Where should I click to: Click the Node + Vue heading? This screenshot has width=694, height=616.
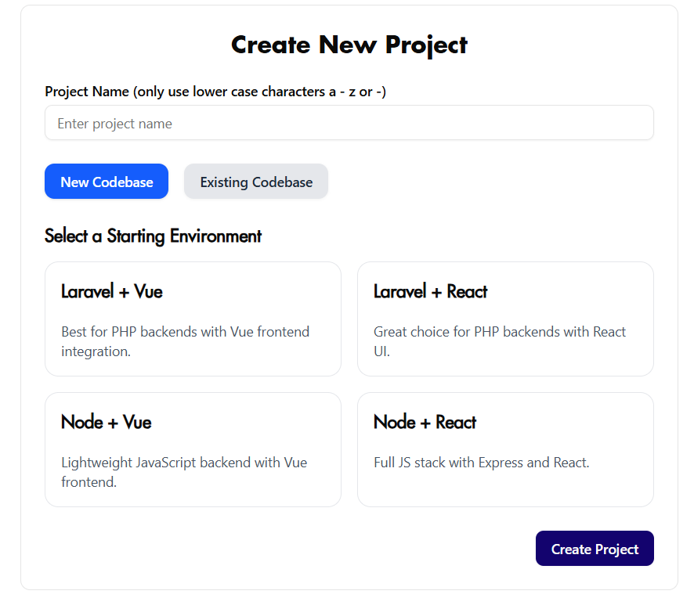pos(107,423)
